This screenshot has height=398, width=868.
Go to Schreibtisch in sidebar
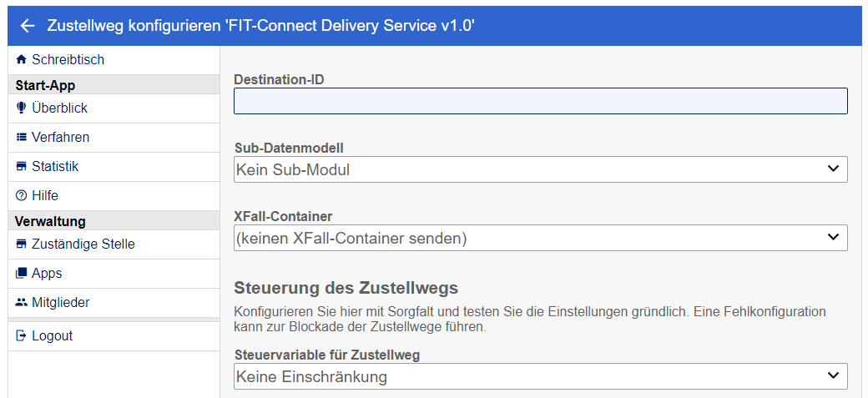tap(68, 60)
